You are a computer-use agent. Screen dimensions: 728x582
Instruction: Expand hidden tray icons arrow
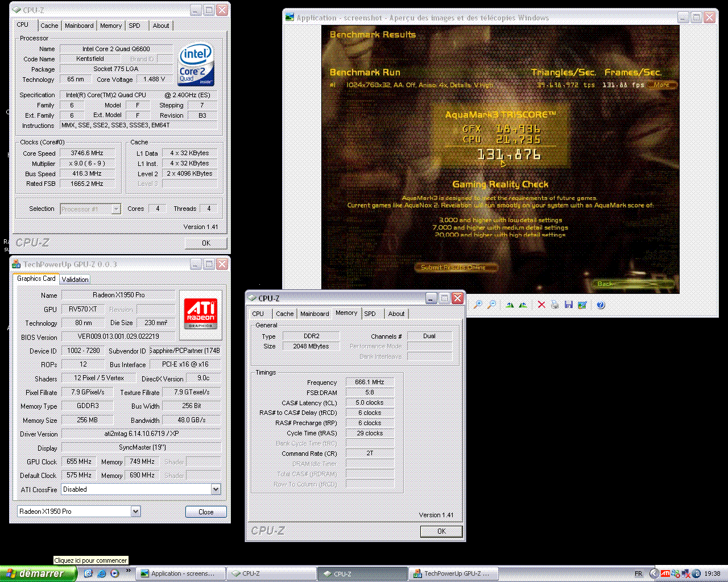654,573
